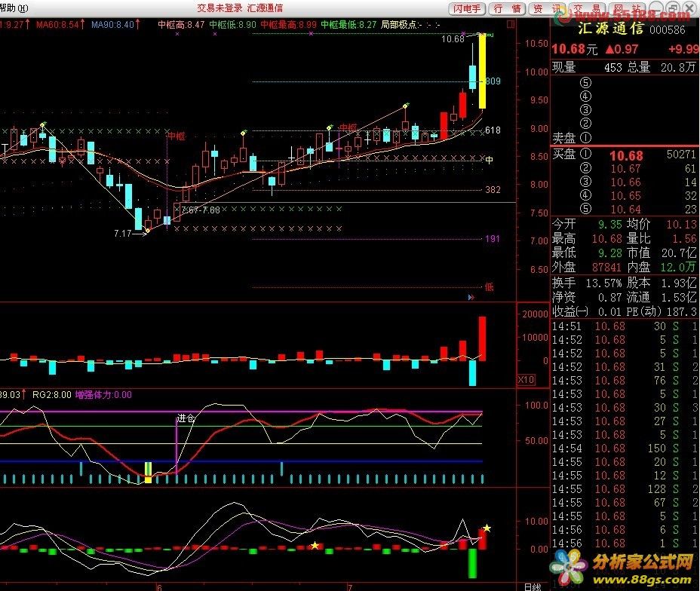Click the 卖盘 ① ask level row
The image size is (700, 591).
625,138
